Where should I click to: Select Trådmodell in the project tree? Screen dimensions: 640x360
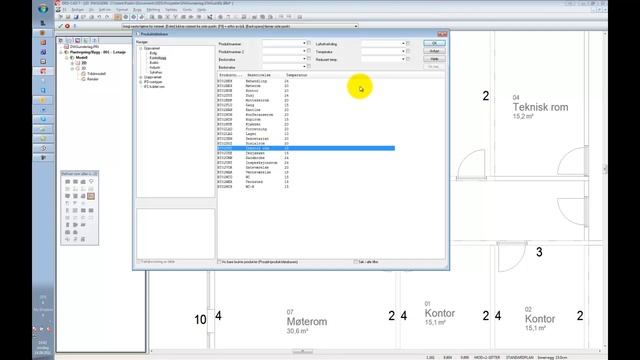(x=96, y=74)
